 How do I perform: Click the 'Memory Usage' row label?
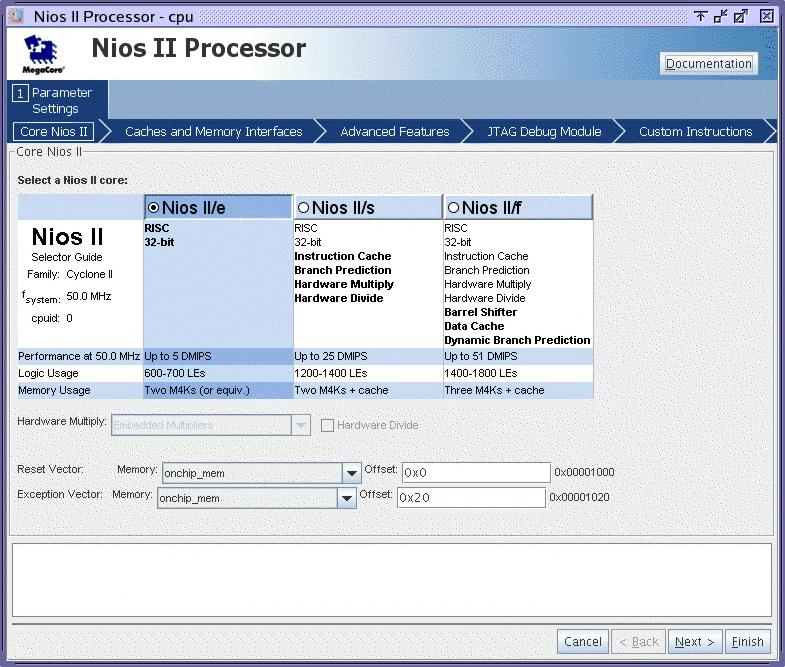click(54, 390)
